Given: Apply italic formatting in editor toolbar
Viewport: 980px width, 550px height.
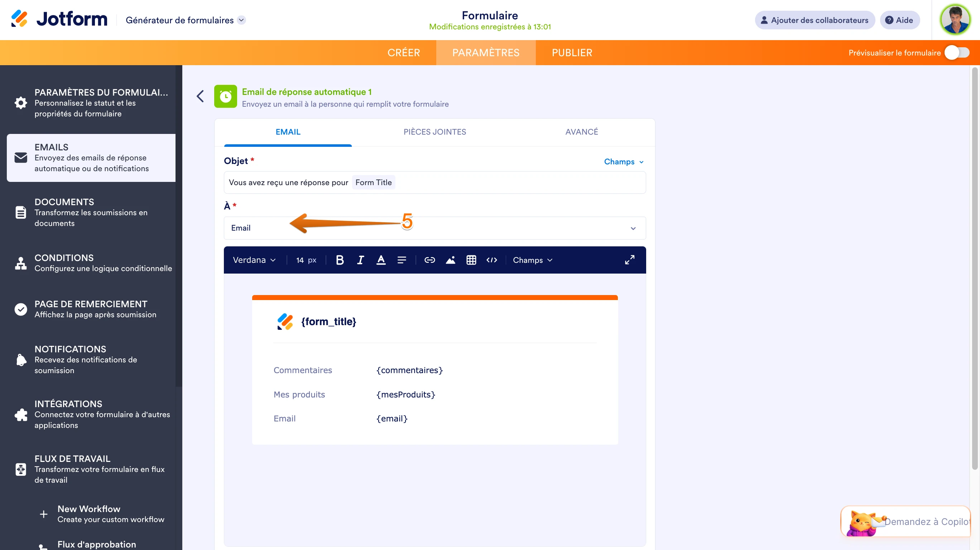Looking at the screenshot, I should click(360, 260).
